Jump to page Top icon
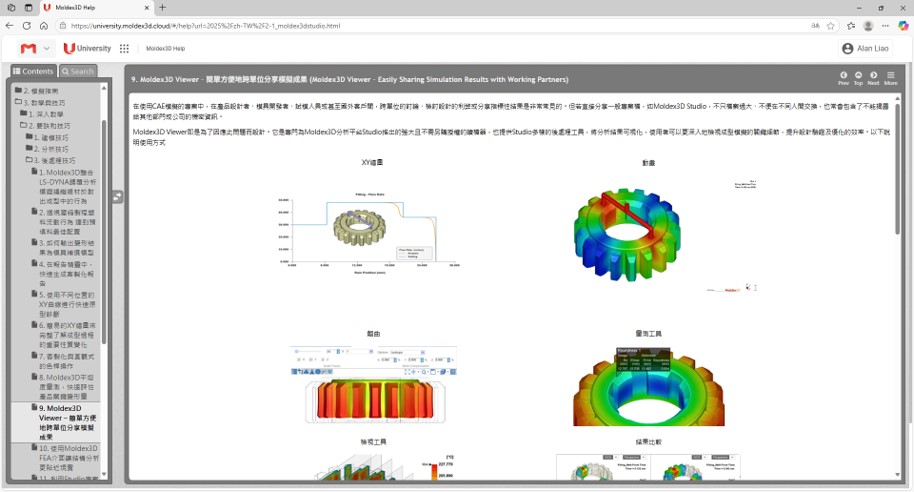 858,78
